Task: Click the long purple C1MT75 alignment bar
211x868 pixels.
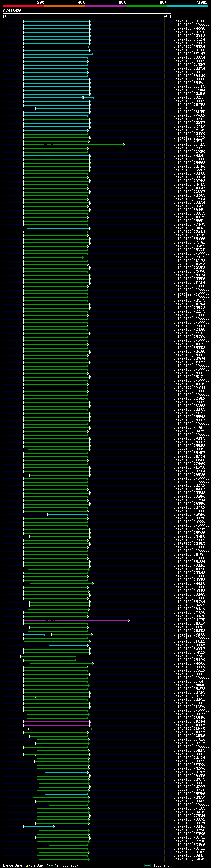Action: pos(76,620)
